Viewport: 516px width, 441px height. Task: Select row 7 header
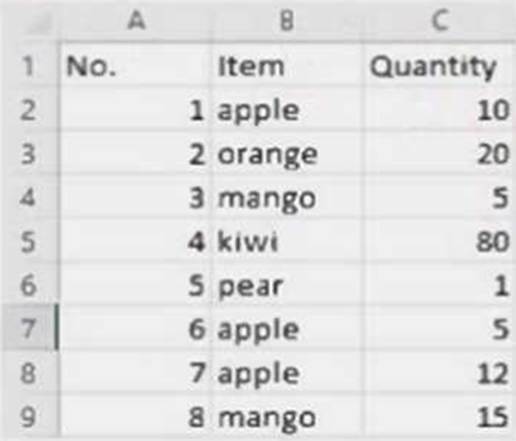30,328
